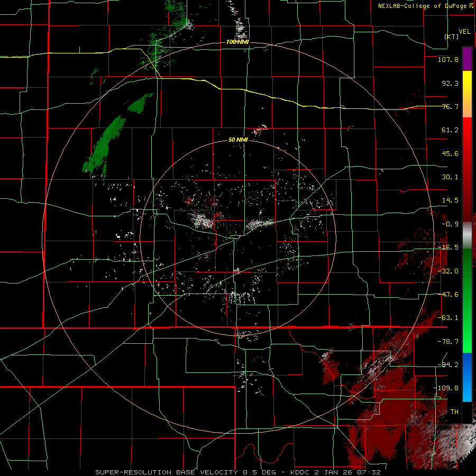476x476 pixels.
Task: Click the 30.1 velocity scale value
Action: point(450,177)
